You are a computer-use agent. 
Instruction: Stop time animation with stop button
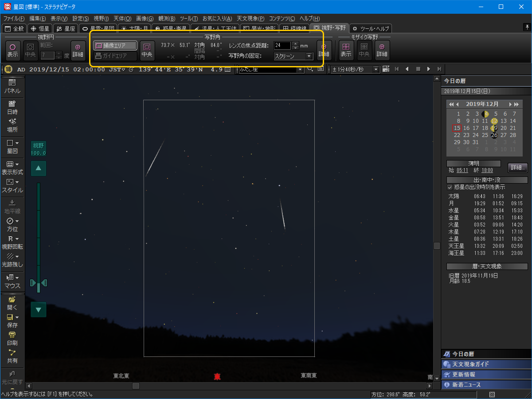click(x=418, y=69)
